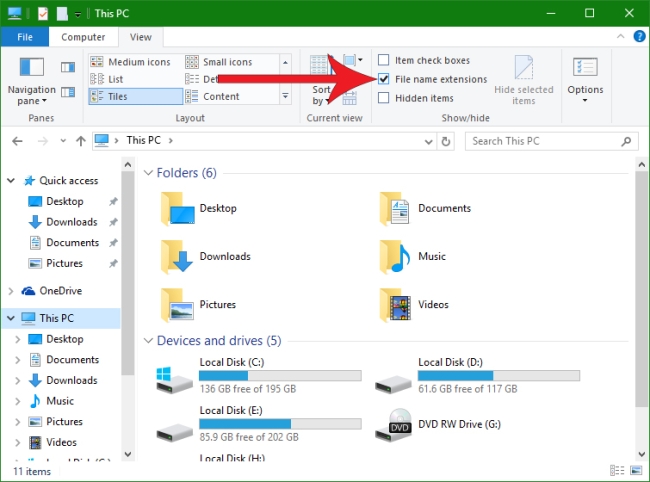Click the navigation pane scroll down arrow
Screen dimensions: 650x482
point(128,454)
